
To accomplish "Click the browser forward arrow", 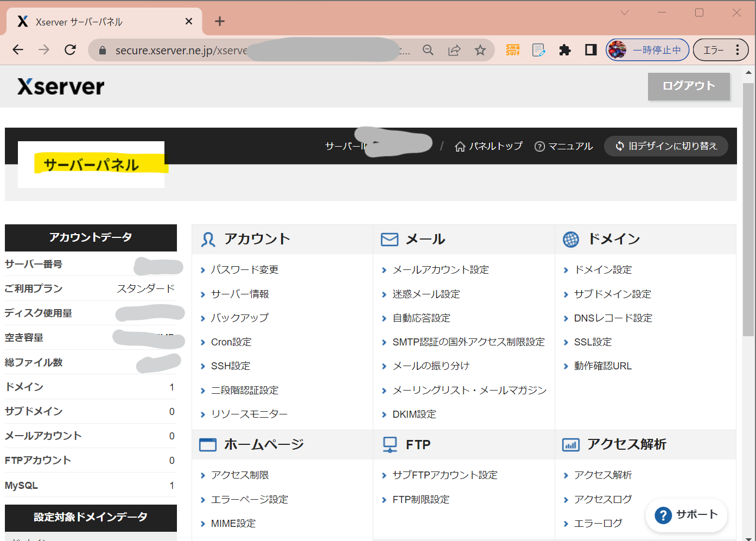I will coord(44,50).
